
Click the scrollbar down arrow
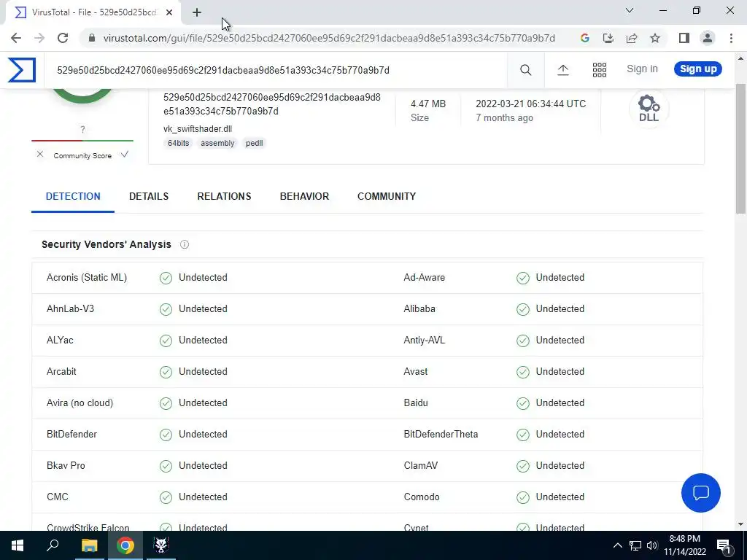[x=740, y=524]
